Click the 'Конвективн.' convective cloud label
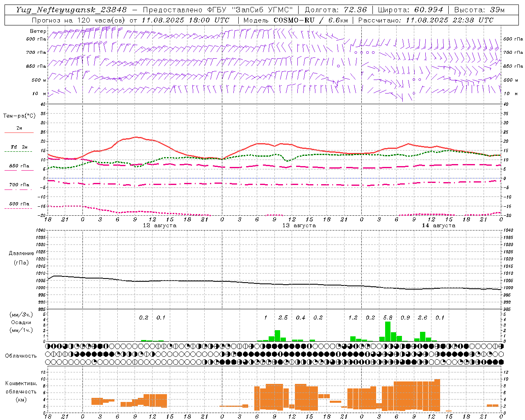This screenshot has width=525, height=420. [21, 383]
